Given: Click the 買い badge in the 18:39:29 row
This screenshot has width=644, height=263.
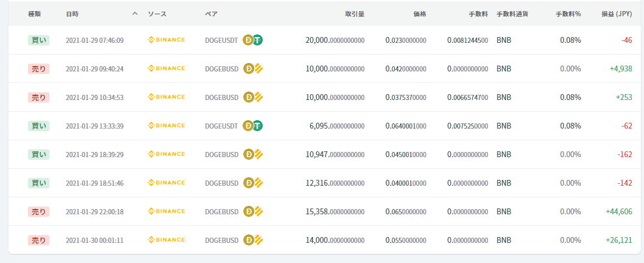Looking at the screenshot, I should coord(38,155).
